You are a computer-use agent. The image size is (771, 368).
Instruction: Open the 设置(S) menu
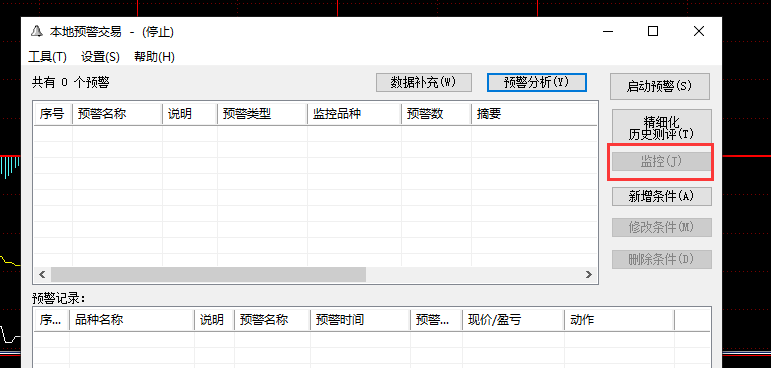coord(100,57)
